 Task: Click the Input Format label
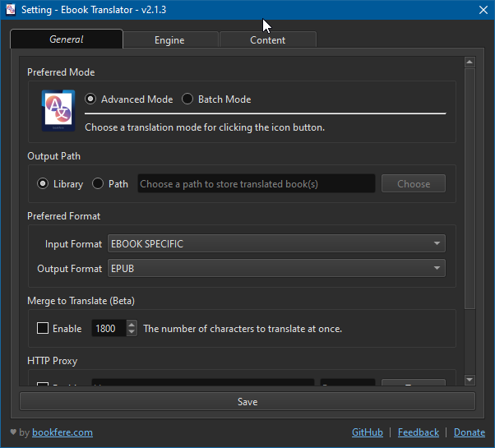point(73,244)
